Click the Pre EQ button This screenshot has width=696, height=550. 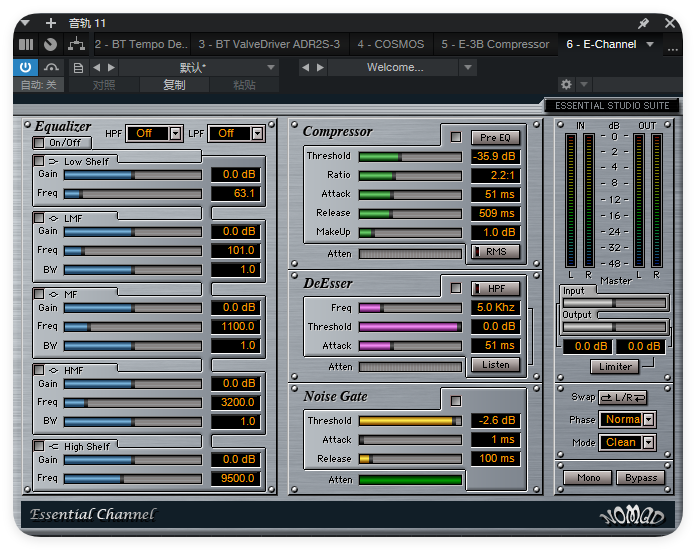pyautogui.click(x=495, y=138)
